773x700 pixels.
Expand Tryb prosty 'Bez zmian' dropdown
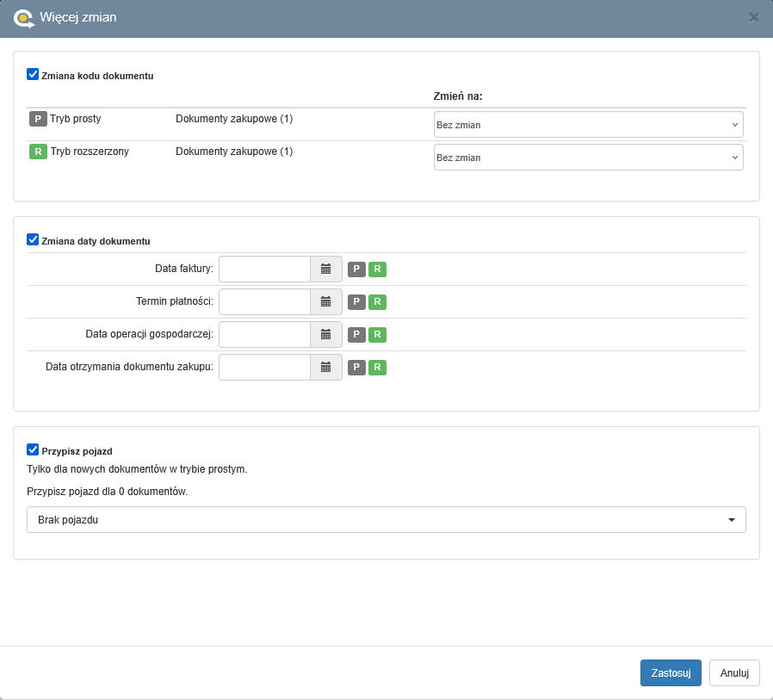pos(588,125)
